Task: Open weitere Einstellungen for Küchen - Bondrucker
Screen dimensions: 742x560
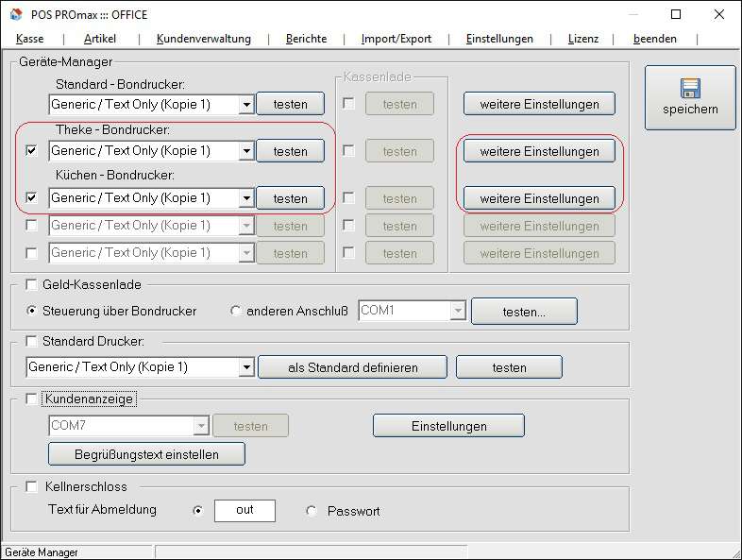Action: coord(539,198)
